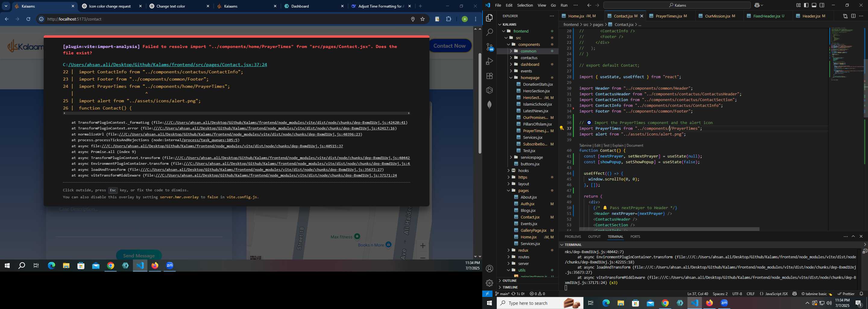Image resolution: width=868 pixels, height=309 pixels.
Task: Click the Send Message button
Action: point(139,255)
